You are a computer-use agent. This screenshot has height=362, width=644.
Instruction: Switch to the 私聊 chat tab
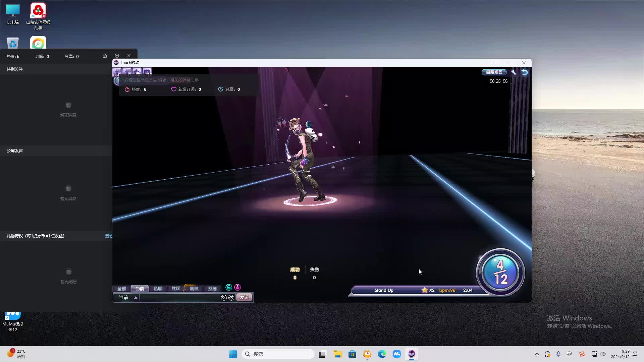158,289
